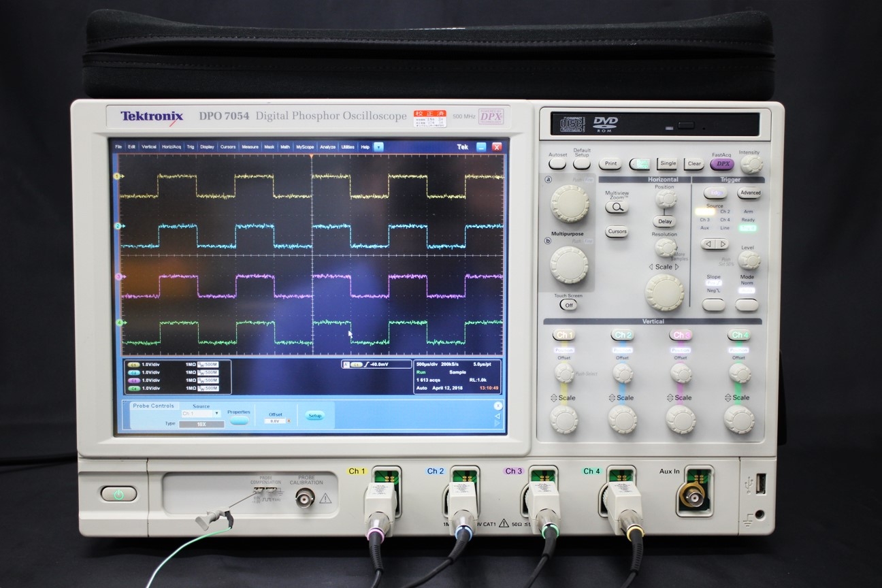Click the 10X probe Type field
Image resolution: width=882 pixels, height=588 pixels.
click(201, 424)
